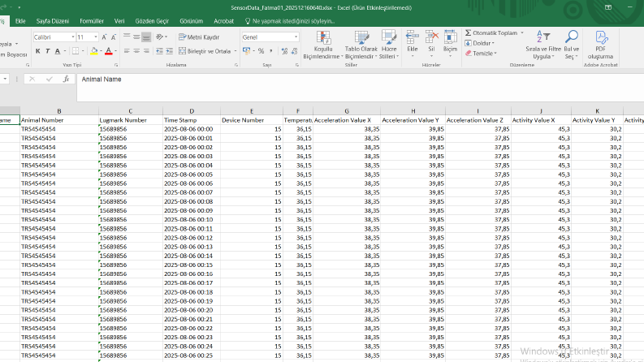Open Bul ve Seç search
The width and height of the screenshot is (644, 362).
571,45
